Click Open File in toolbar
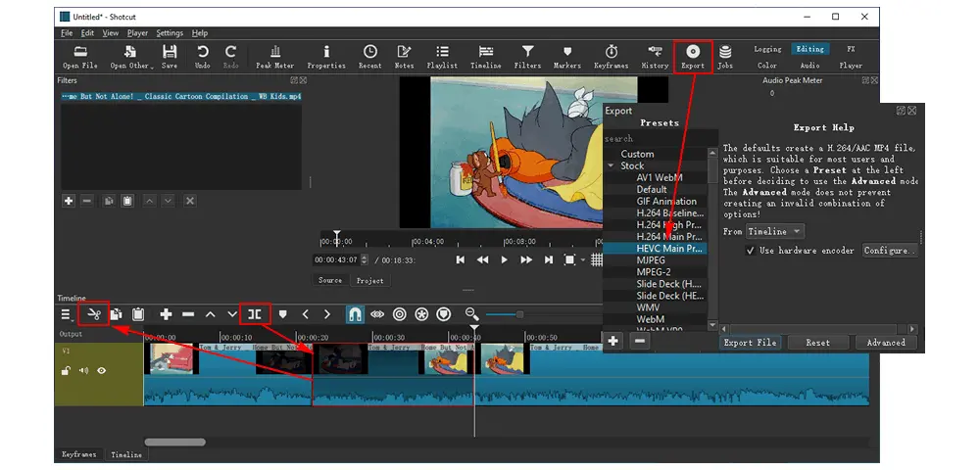 (x=80, y=57)
